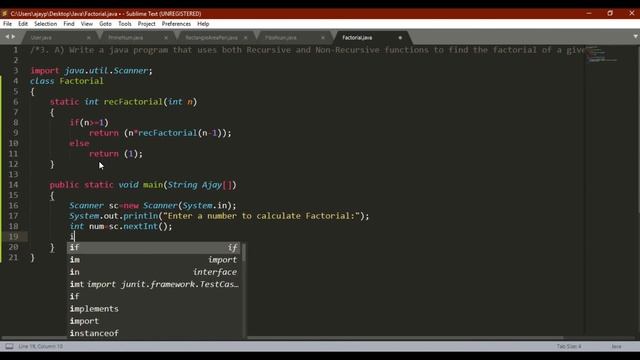Click the minimap code preview
640x360 pixels.
601,54
